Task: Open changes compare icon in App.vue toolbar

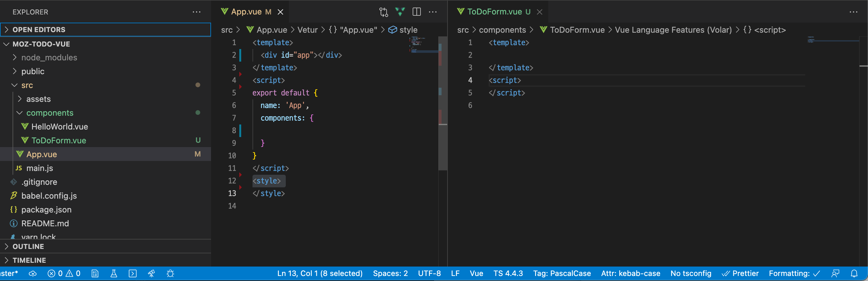Action: click(x=383, y=12)
